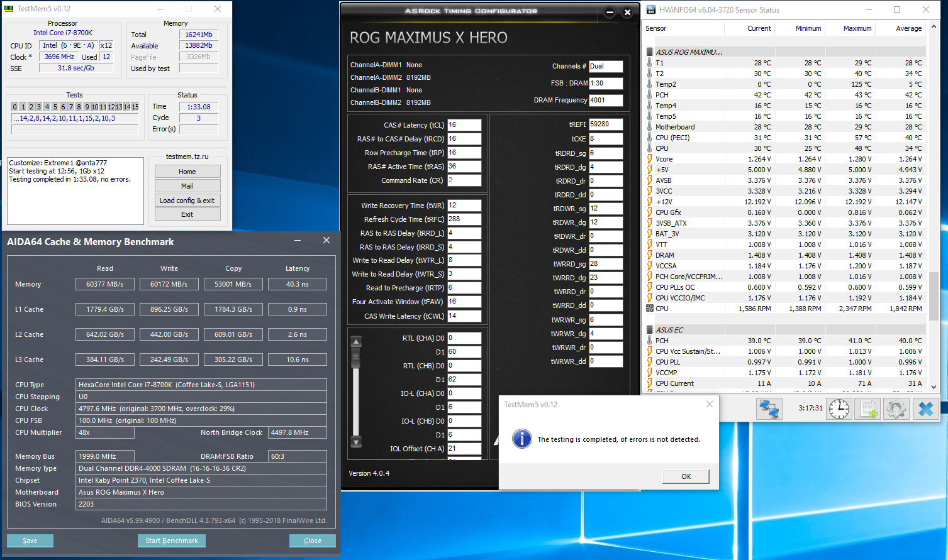Screen dimensions: 948x560
Task: Click the CAS# Latency (tCL) field
Action: (x=464, y=125)
